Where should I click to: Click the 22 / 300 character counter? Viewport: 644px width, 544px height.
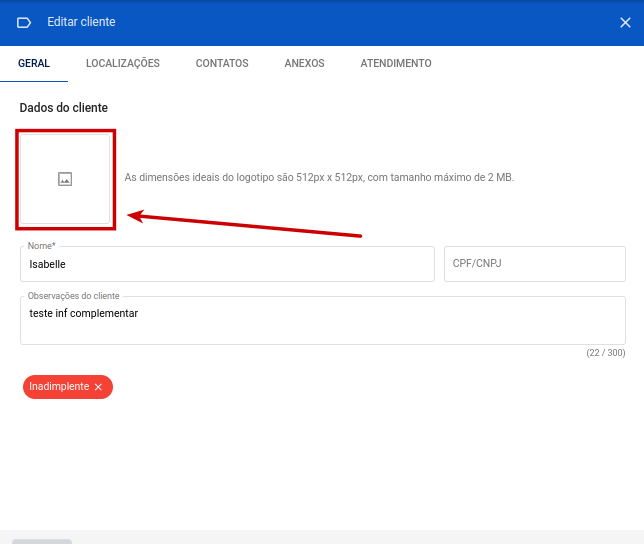click(x=605, y=353)
